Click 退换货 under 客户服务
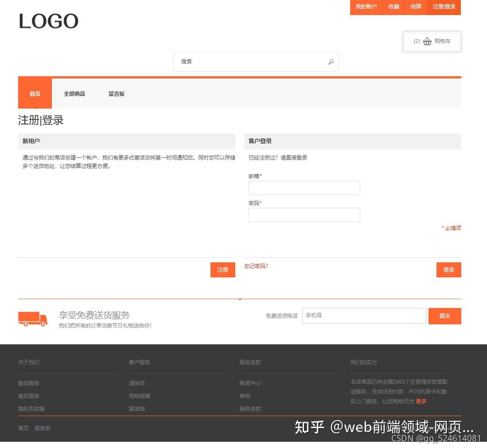This screenshot has height=448, width=487. 136,383
